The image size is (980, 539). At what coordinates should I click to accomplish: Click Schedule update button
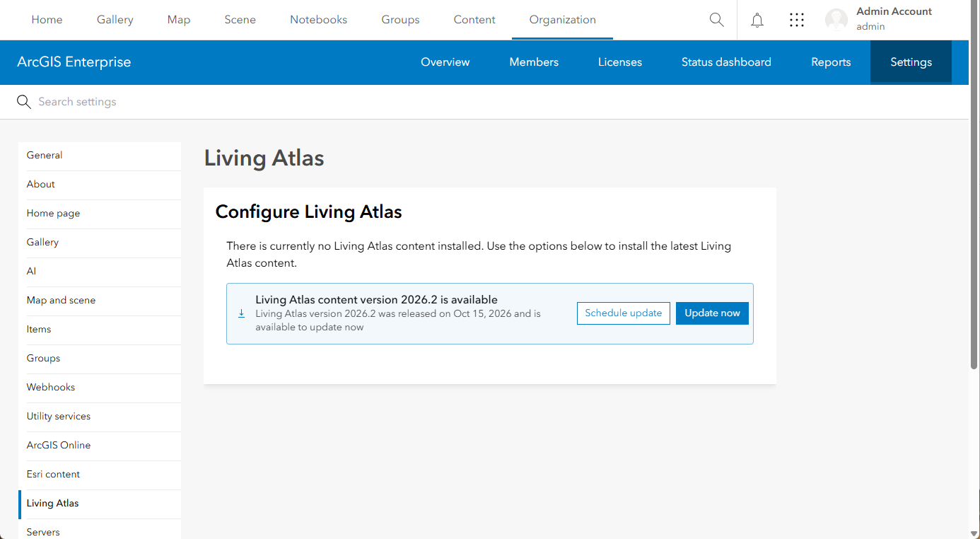pos(624,313)
